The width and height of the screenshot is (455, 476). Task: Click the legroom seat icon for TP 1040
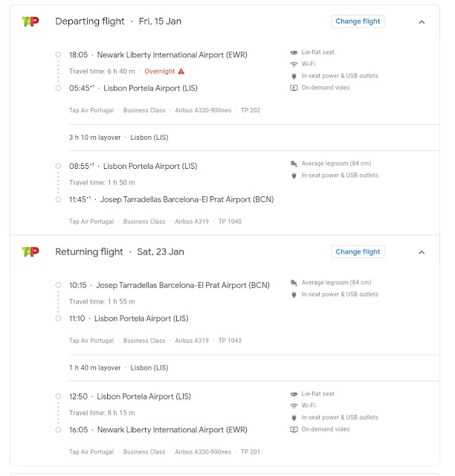pos(294,164)
